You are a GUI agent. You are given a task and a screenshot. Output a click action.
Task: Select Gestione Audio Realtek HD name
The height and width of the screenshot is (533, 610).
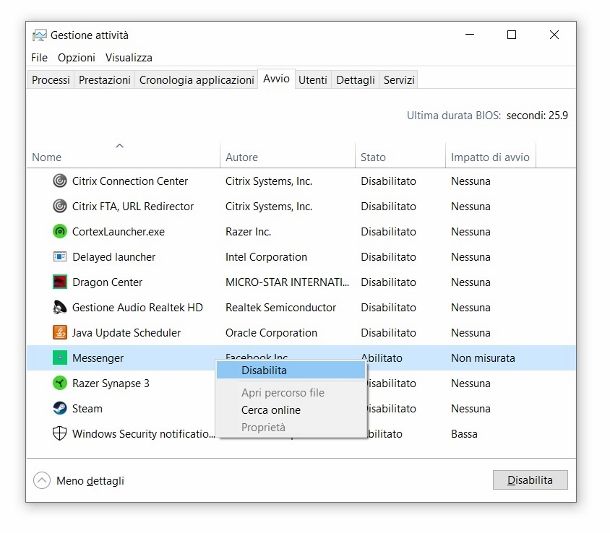(x=138, y=307)
